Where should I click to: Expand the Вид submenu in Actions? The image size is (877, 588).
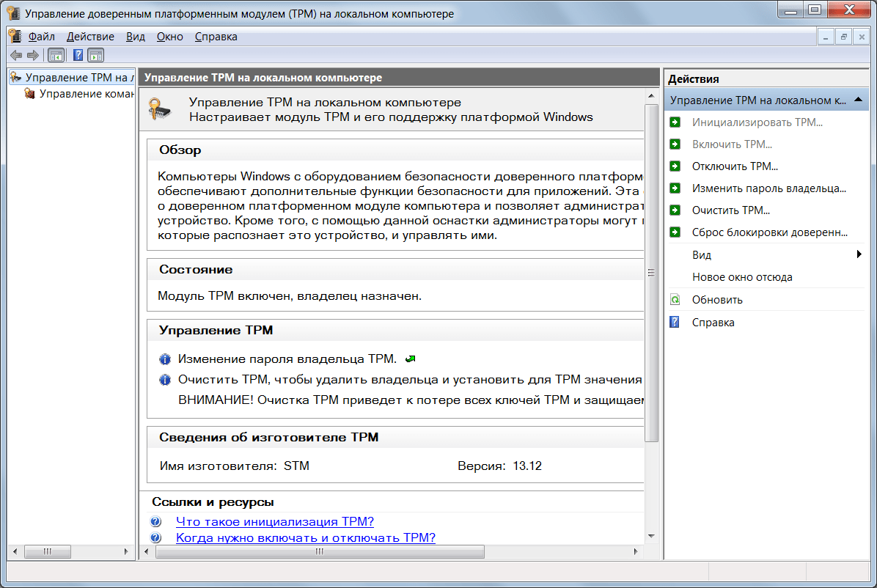coord(859,255)
